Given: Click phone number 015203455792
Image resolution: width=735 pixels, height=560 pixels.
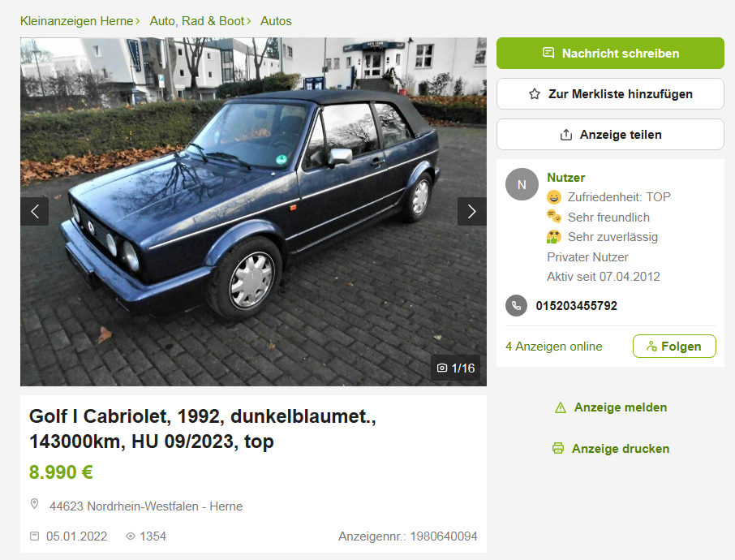Looking at the screenshot, I should tap(576, 306).
